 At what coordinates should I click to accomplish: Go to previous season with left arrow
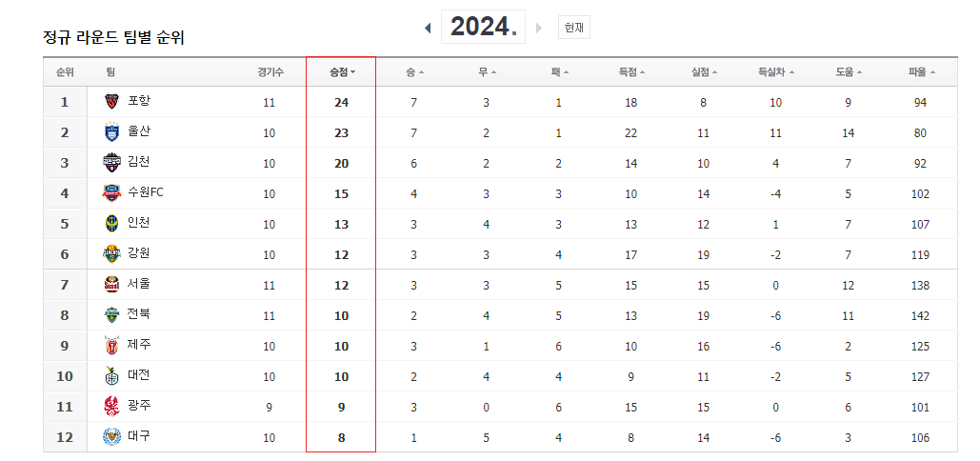tap(429, 28)
